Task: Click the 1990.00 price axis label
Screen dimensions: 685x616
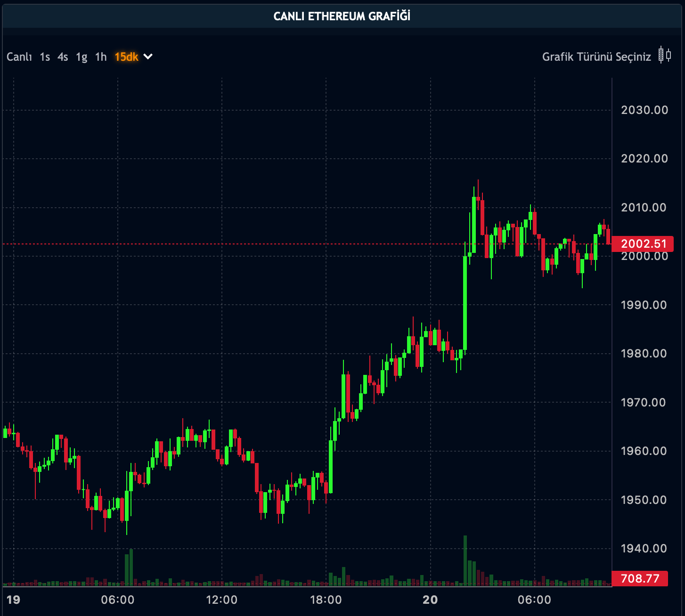Action: pos(644,305)
